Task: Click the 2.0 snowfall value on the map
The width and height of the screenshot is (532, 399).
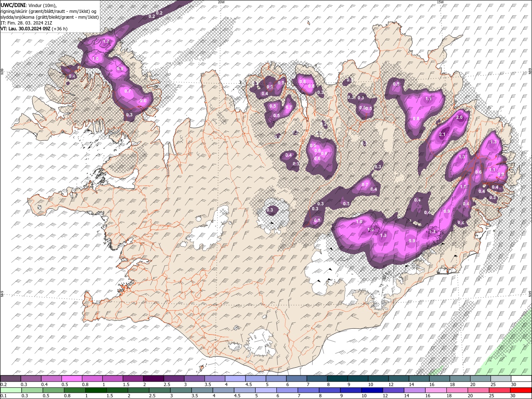Action: [459, 118]
